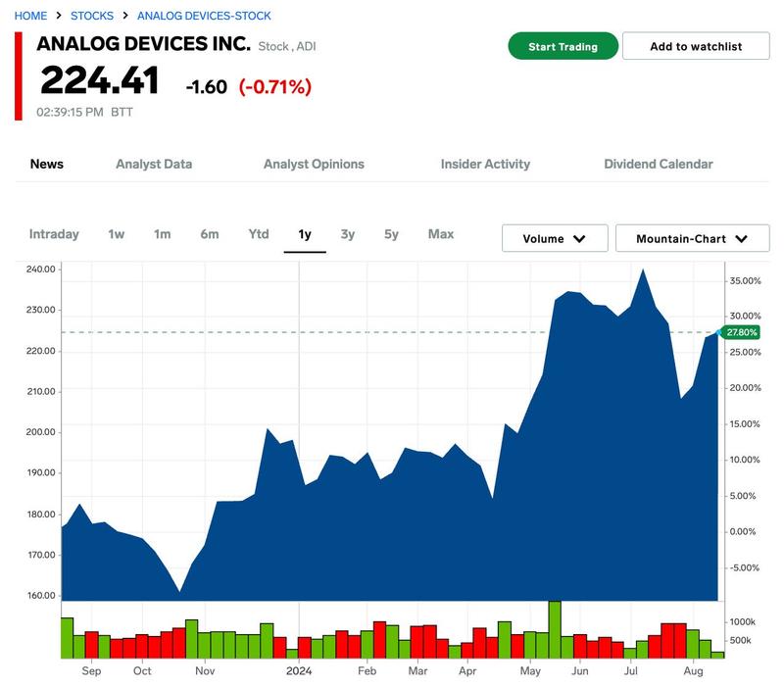
Task: Click the Sep x-axis label
Action: [91, 670]
